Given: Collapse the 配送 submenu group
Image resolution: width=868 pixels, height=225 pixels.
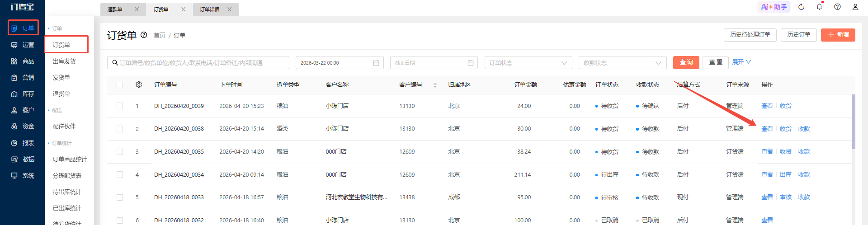Looking at the screenshot, I should 55,110.
